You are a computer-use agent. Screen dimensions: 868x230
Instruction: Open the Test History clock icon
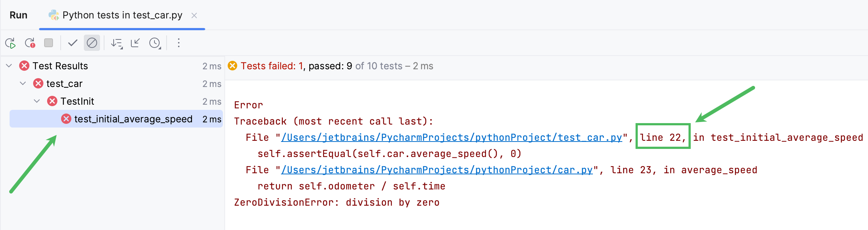154,43
